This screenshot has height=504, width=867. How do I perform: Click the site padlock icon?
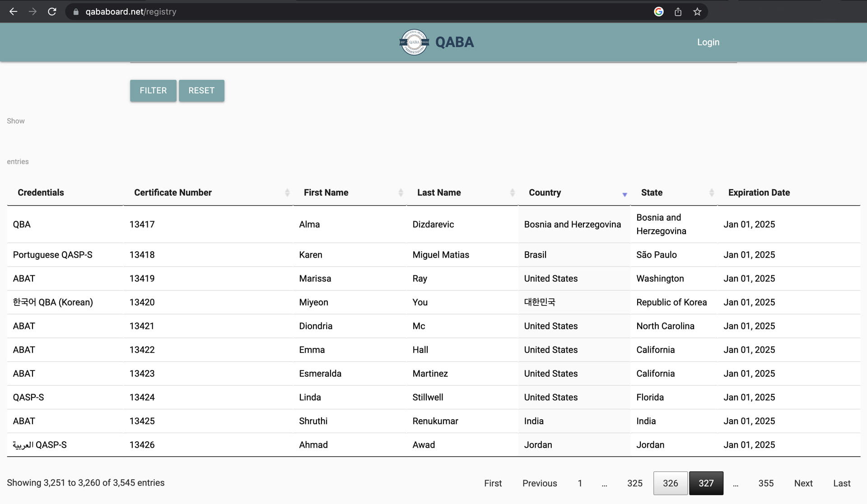76,12
